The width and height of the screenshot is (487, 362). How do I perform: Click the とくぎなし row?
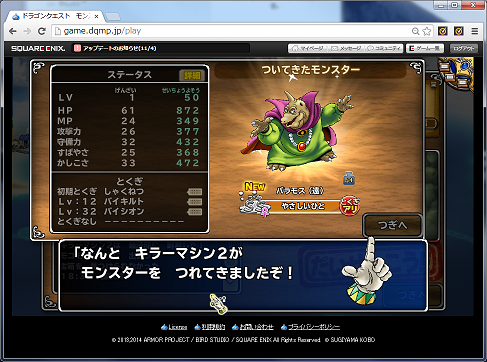(x=120, y=221)
